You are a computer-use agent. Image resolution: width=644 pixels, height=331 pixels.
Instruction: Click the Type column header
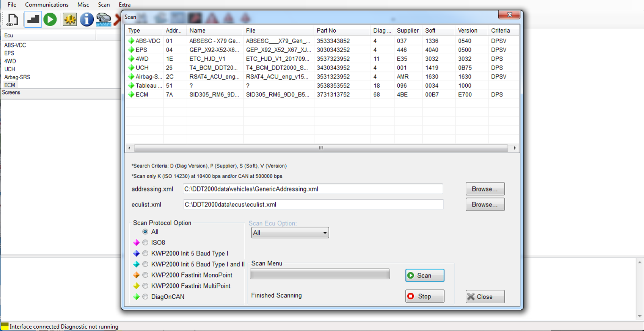coord(144,31)
